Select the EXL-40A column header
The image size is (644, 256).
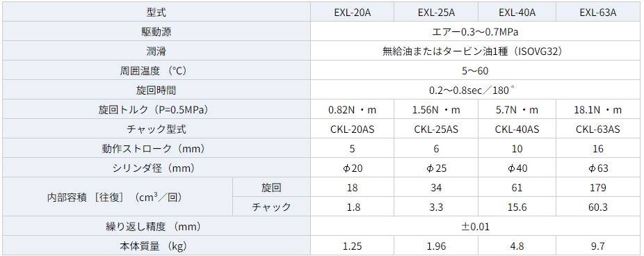[517, 13]
